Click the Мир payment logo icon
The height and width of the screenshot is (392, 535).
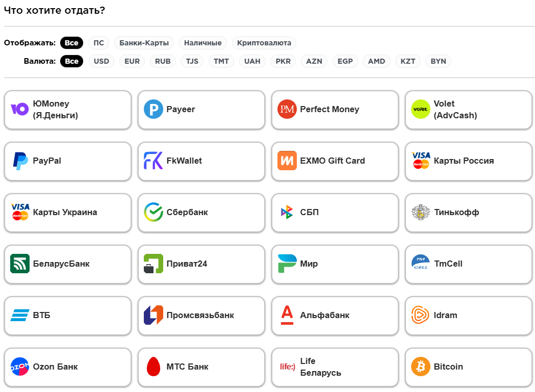[287, 264]
